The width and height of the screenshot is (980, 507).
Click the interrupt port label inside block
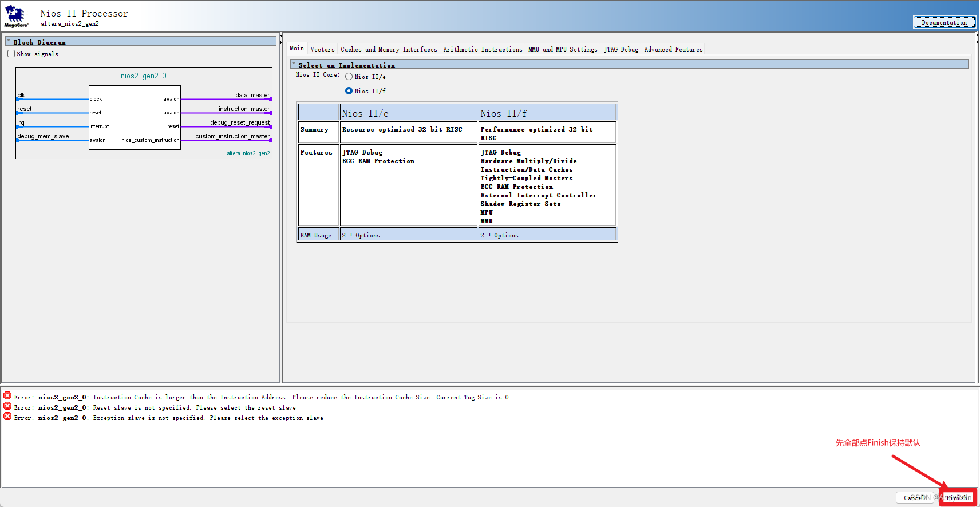tap(99, 126)
